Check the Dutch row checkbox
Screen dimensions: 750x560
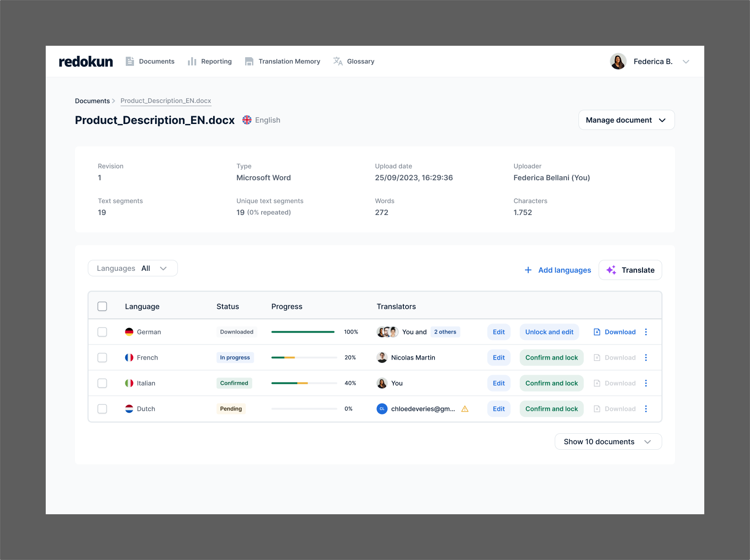click(x=102, y=409)
